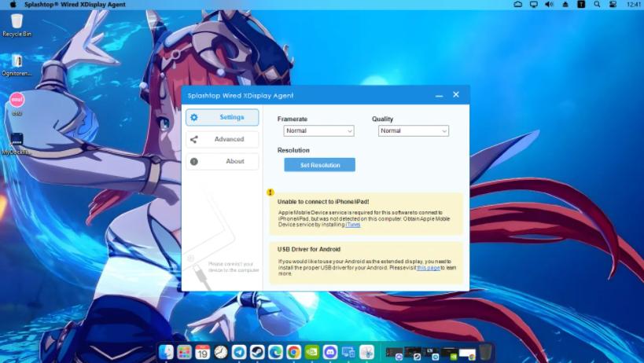Select the NVIDIA window thumbnail in dock
Image resolution: width=644 pixels, height=363 pixels.
[449, 353]
